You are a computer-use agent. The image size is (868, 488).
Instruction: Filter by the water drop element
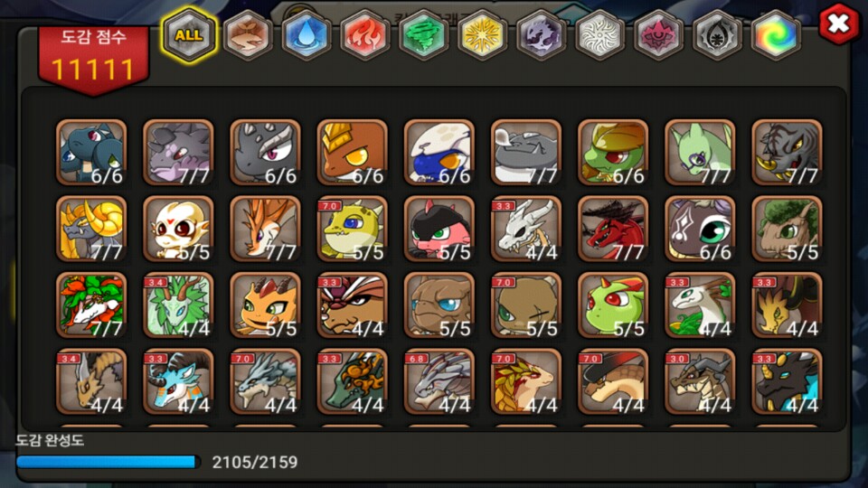click(306, 35)
